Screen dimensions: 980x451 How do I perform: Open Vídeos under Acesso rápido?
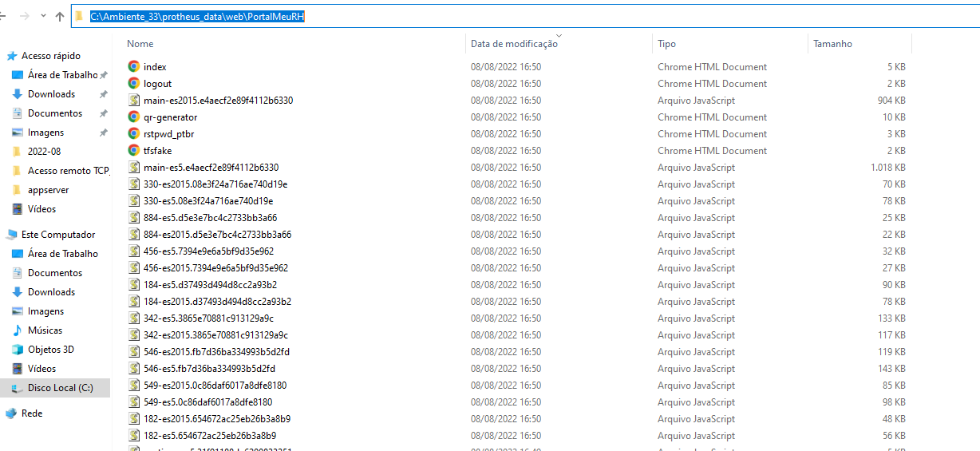click(42, 209)
